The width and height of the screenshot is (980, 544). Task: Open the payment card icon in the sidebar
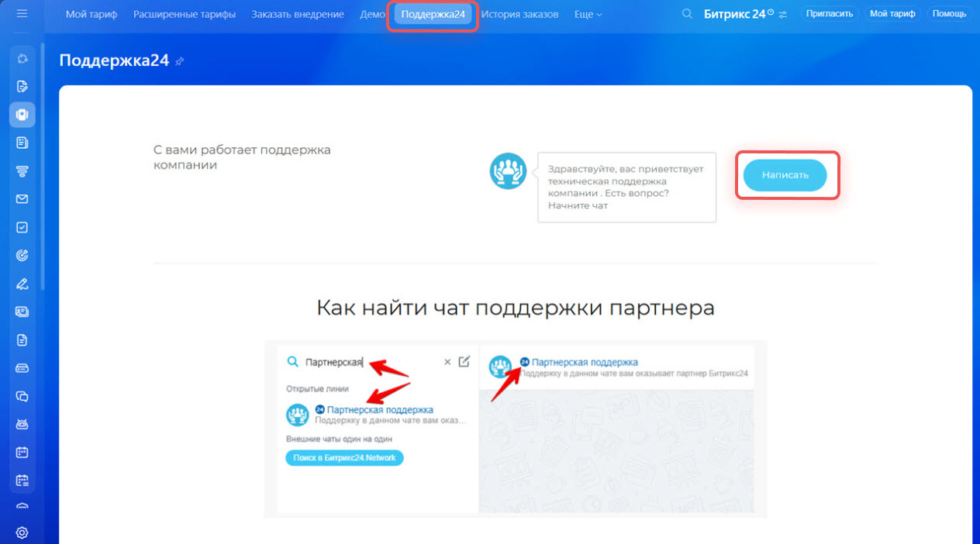(x=22, y=368)
